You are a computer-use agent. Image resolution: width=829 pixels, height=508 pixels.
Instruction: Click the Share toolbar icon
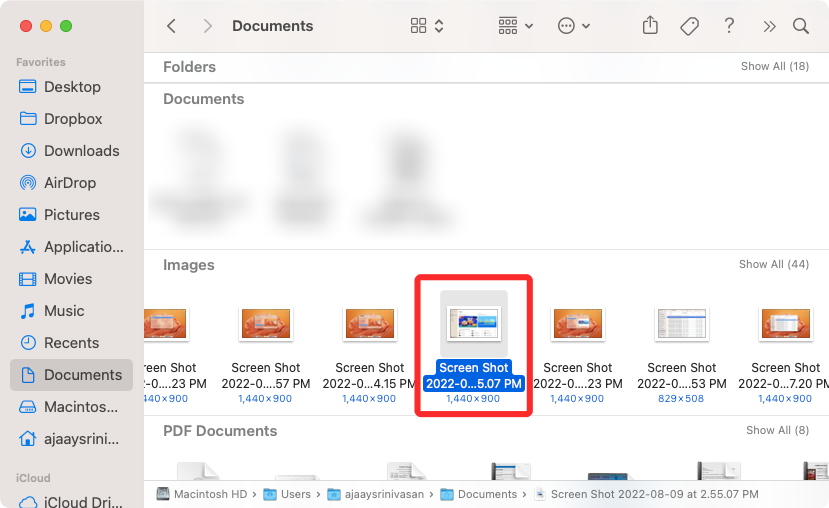click(x=650, y=26)
